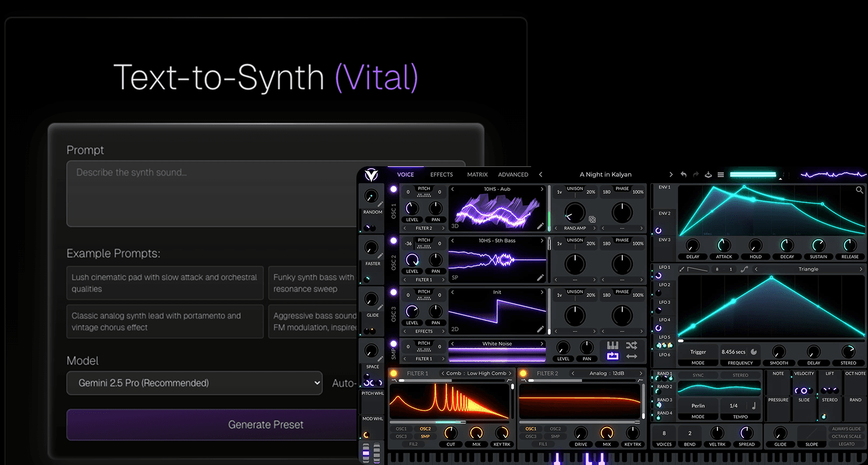The height and width of the screenshot is (465, 868).
Task: Toggle LEGATO option
Action: click(x=846, y=444)
